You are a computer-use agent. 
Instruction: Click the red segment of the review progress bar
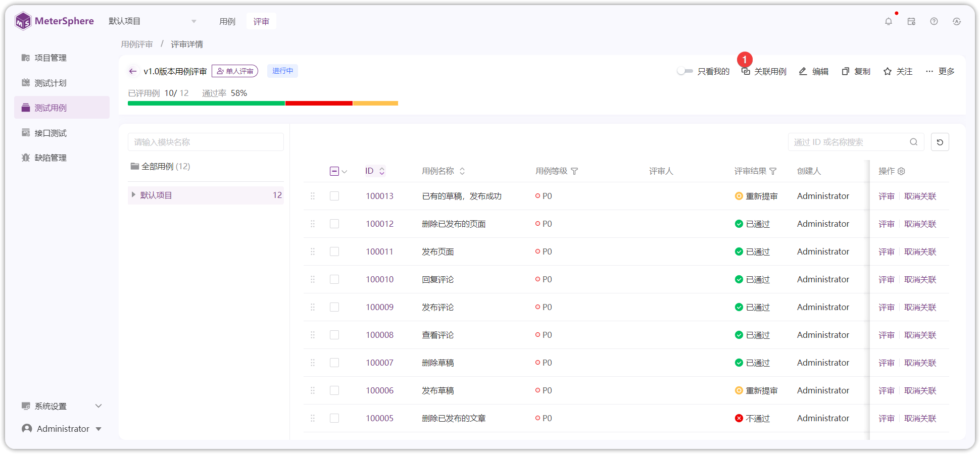click(319, 103)
